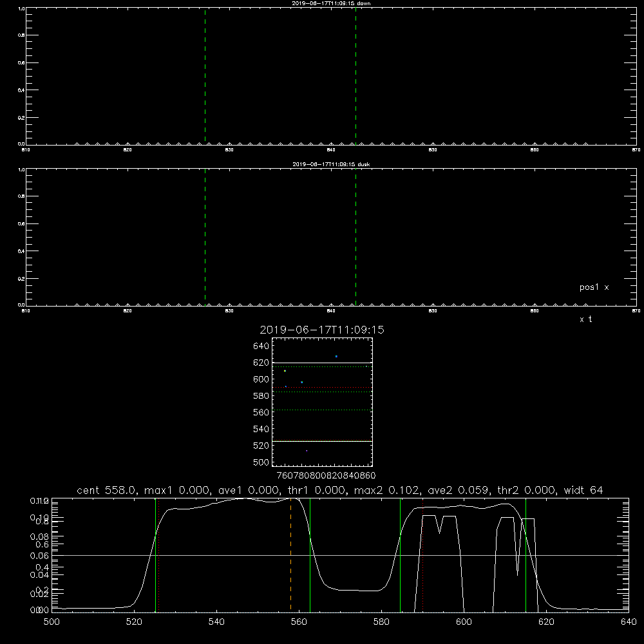Click the white horizontal 0.06 threshold line
644x644 pixels.
pos(340,555)
